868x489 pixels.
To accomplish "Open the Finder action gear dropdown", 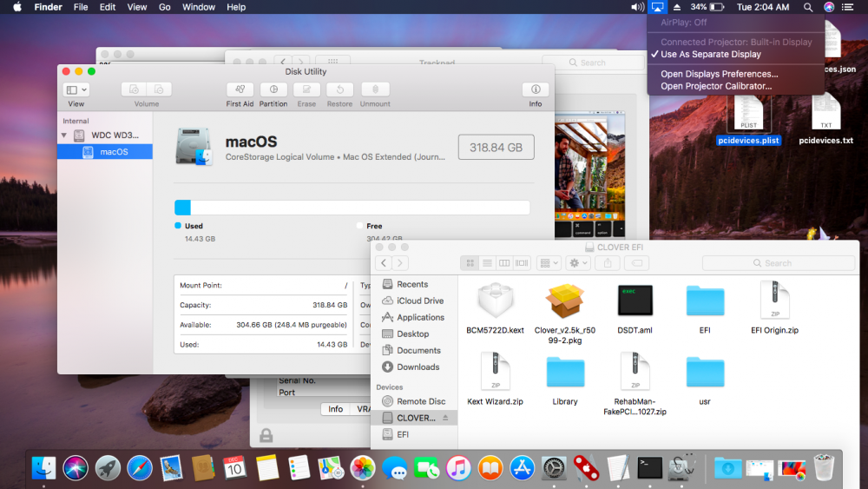I will [578, 263].
